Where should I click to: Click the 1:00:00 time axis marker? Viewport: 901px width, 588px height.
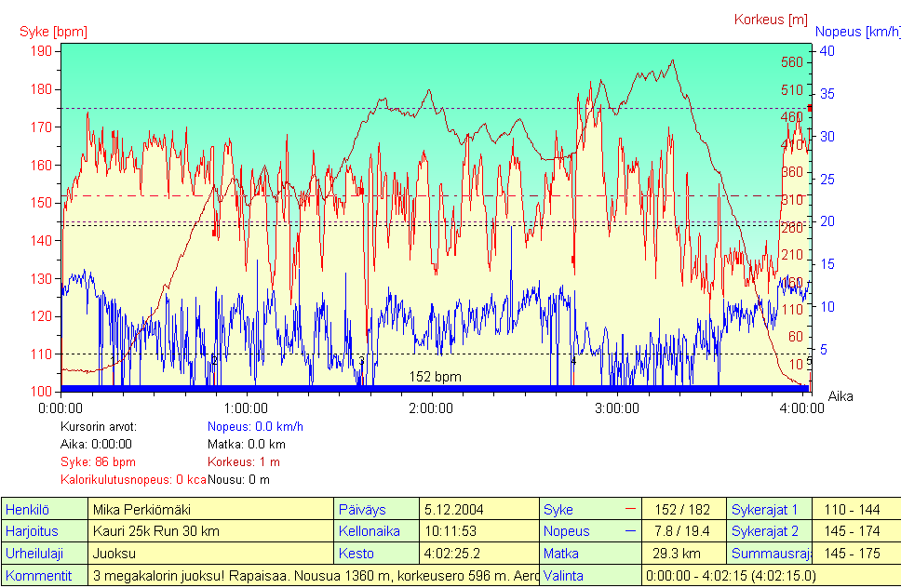coord(246,408)
